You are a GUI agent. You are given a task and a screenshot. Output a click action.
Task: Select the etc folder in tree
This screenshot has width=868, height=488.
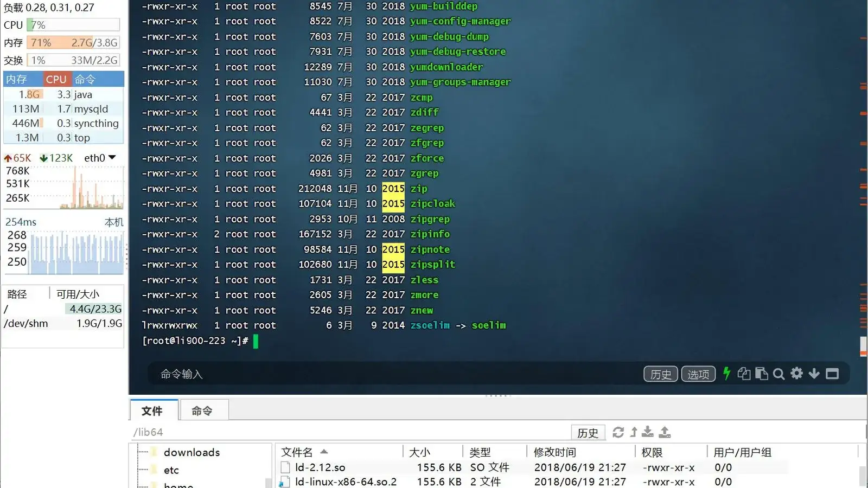171,470
